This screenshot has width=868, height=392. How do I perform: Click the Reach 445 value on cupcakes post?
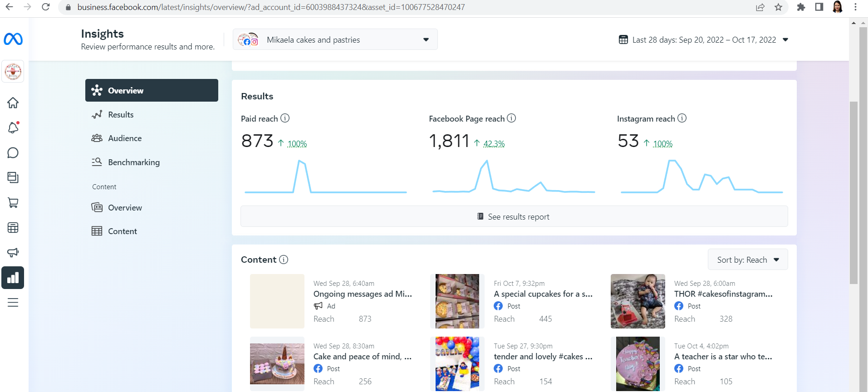(545, 319)
